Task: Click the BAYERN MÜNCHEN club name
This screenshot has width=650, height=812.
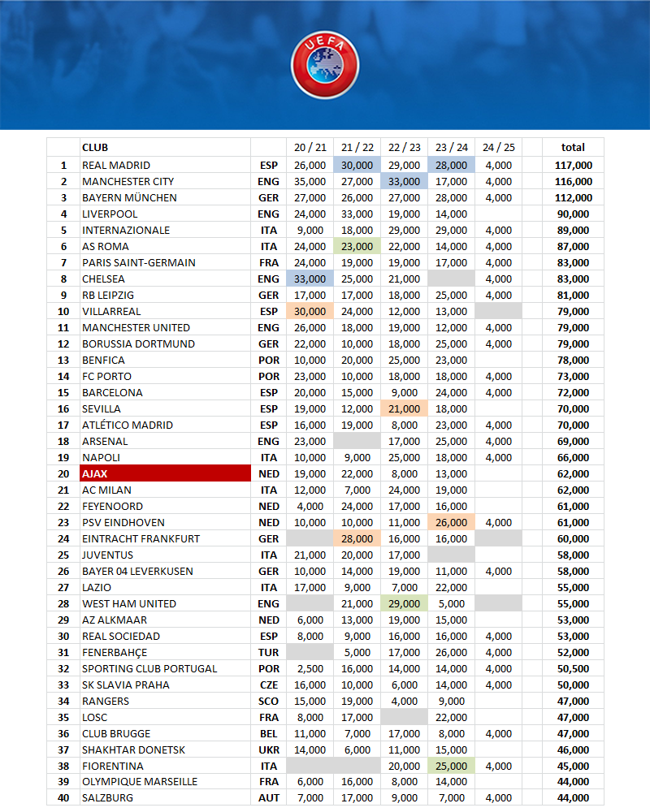Action: point(129,198)
